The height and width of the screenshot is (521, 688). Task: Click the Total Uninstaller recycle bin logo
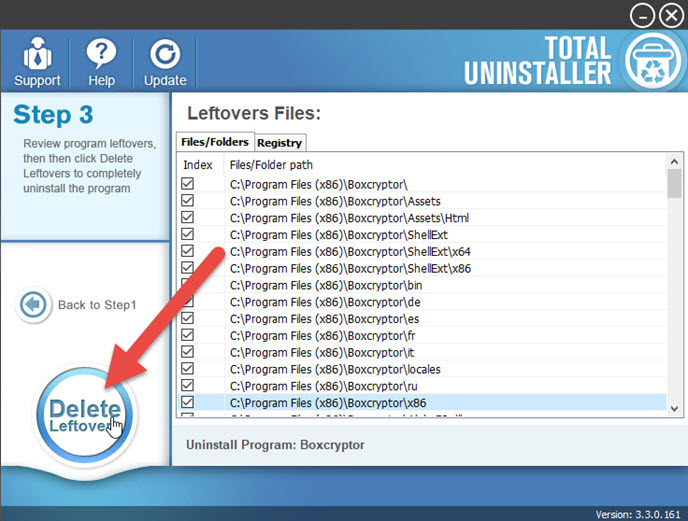653,61
